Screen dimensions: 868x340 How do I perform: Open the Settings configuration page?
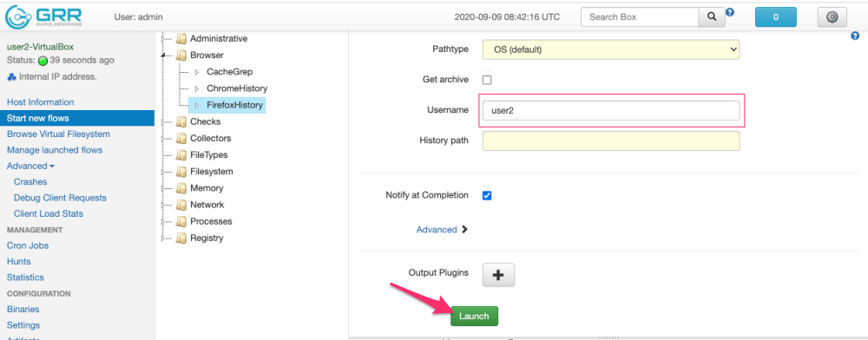[23, 325]
